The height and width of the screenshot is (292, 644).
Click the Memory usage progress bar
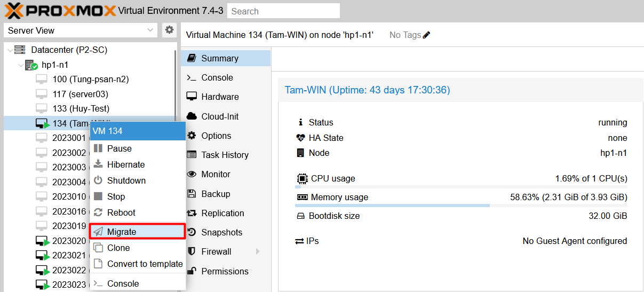461,206
